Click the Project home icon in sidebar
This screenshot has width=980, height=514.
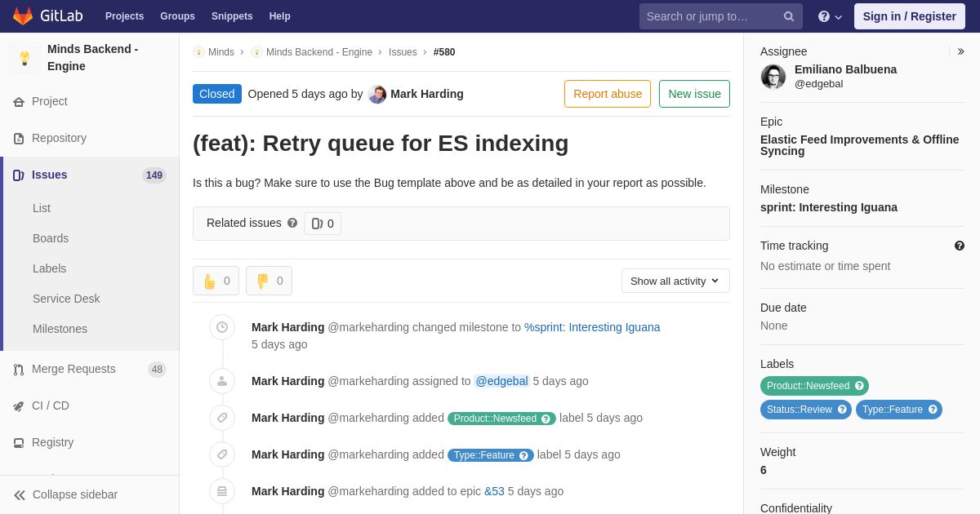pos(19,102)
